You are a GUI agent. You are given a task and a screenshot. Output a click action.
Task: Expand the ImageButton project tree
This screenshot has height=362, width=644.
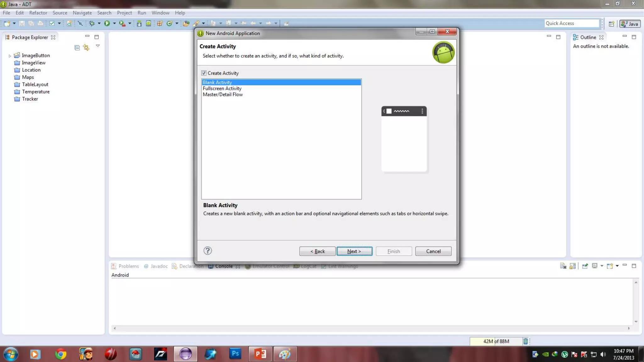coord(10,56)
